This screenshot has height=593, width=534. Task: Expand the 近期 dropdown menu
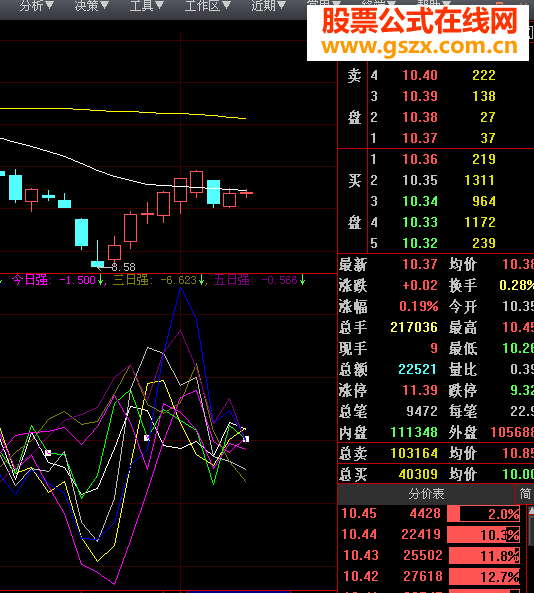point(268,6)
